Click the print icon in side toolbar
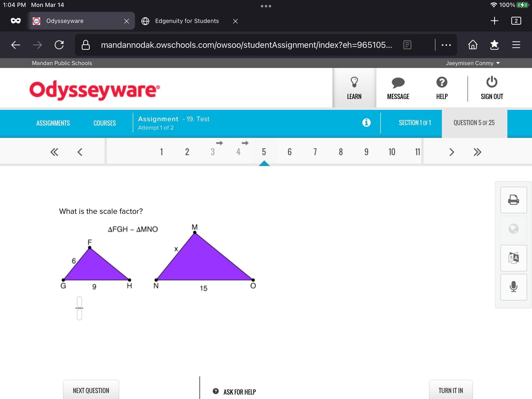Viewport: 532px width, 399px height. pos(514,200)
